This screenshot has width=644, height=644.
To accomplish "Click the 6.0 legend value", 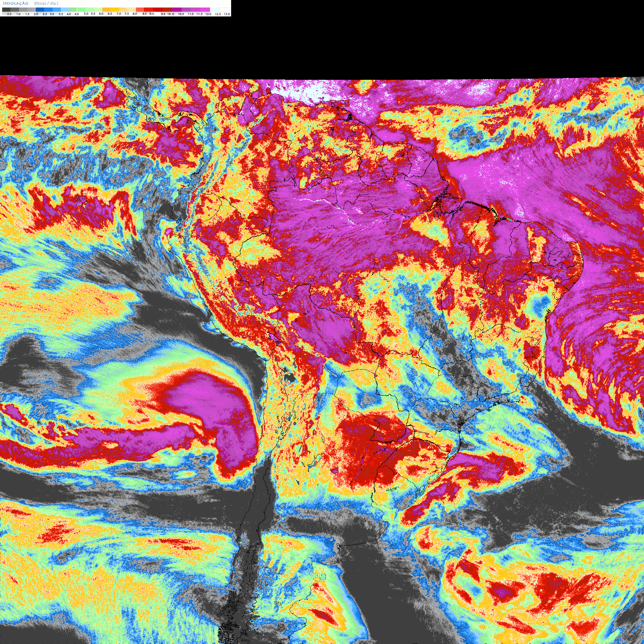I will point(101,14).
